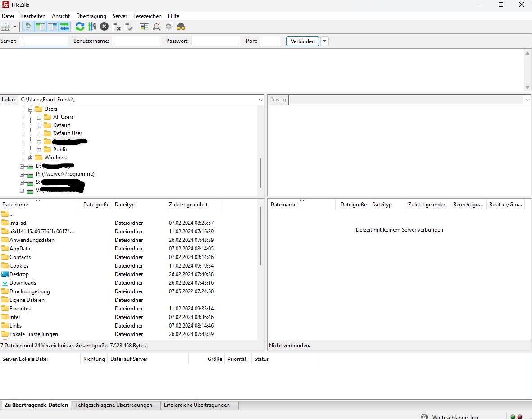Toggle the message log display
Image resolution: width=532 pixels, height=419 pixels.
tap(28, 27)
